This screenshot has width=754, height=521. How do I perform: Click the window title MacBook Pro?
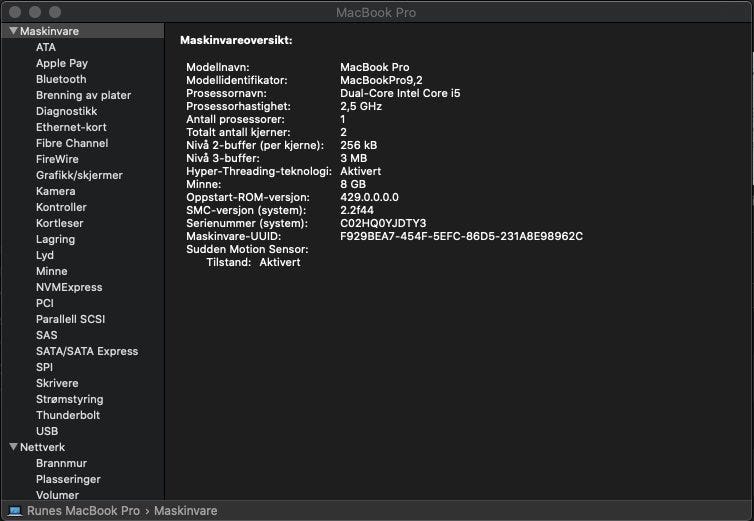coord(376,13)
